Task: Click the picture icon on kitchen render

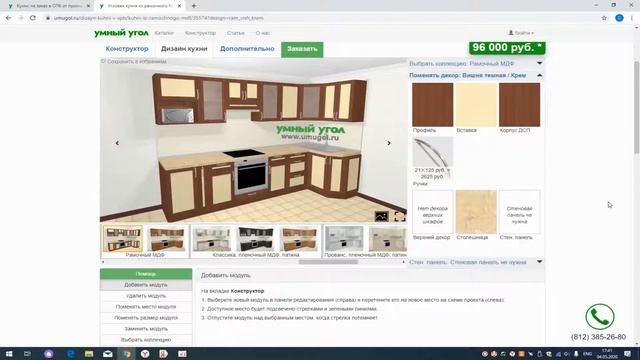Action: (x=382, y=216)
